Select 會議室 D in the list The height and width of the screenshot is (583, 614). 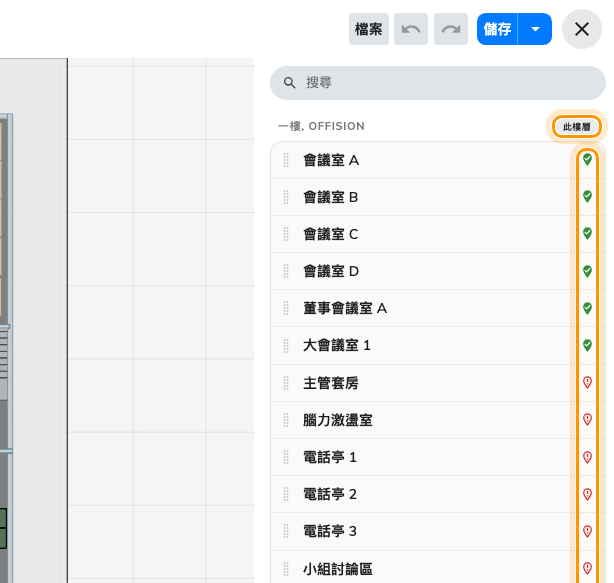pos(438,271)
